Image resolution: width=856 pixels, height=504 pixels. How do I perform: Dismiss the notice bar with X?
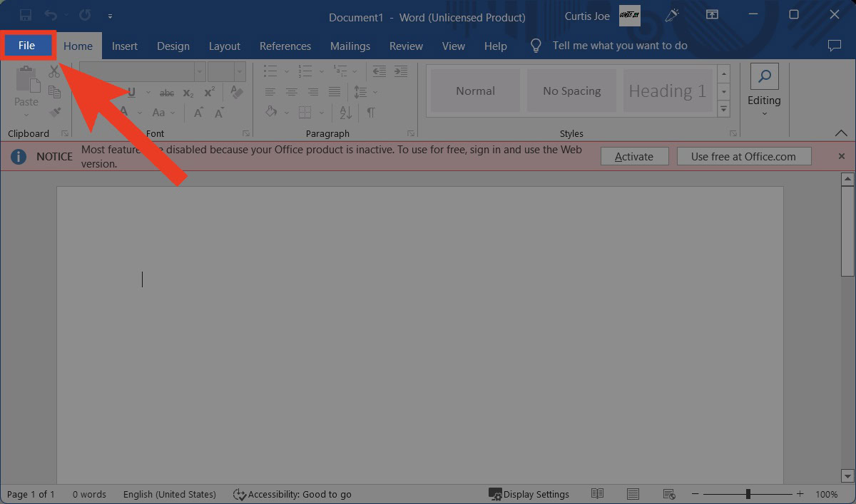(842, 156)
